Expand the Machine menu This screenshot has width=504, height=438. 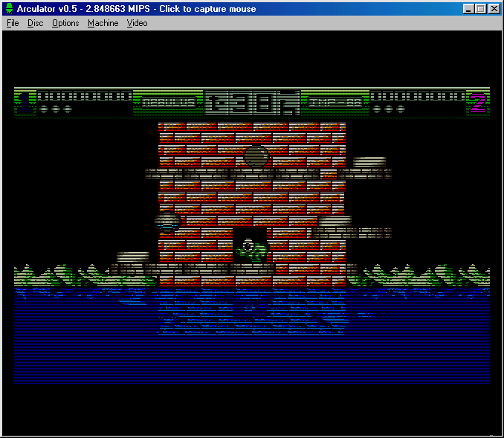click(x=103, y=23)
